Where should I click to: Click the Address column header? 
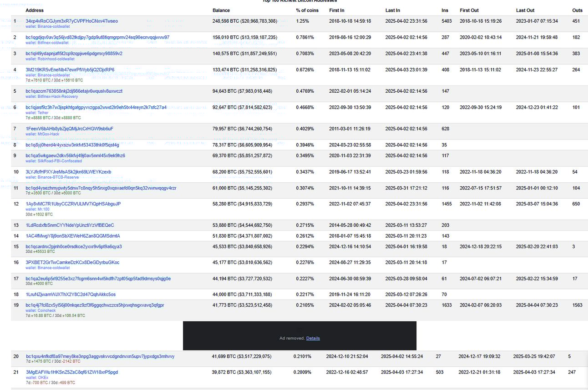pyautogui.click(x=35, y=10)
